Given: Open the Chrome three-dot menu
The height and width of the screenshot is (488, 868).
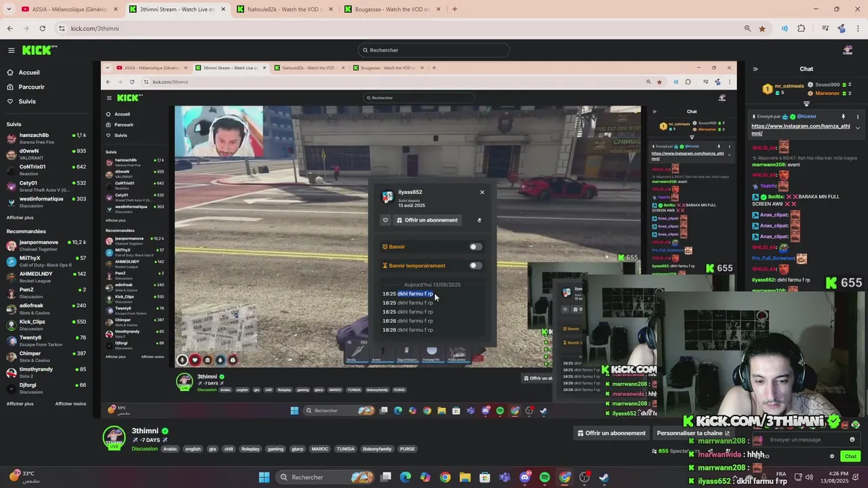Looking at the screenshot, I should (858, 28).
